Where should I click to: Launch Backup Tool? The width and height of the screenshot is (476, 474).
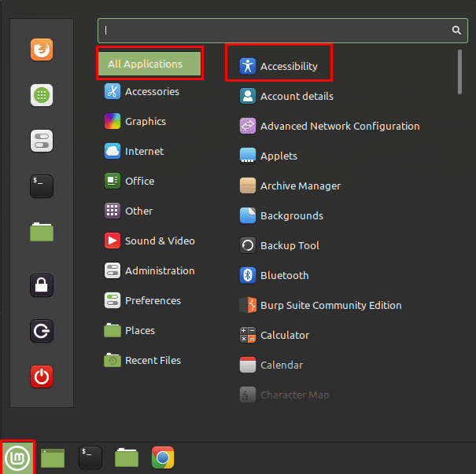279,245
